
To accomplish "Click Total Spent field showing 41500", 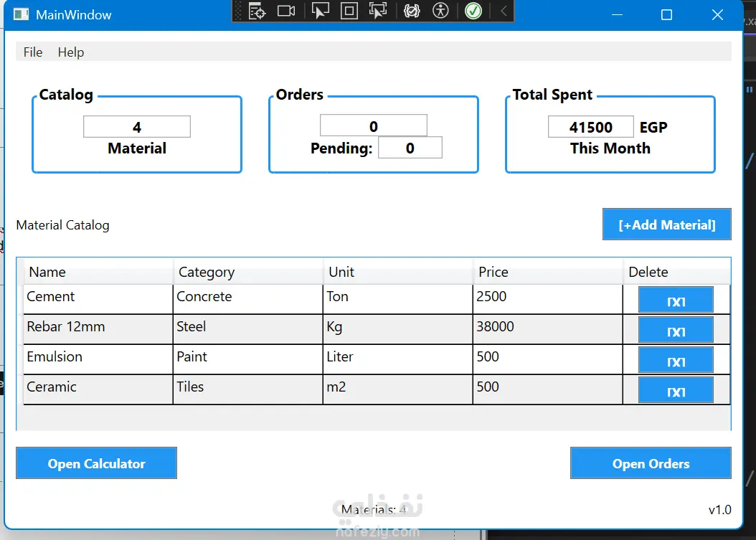I will (590, 127).
